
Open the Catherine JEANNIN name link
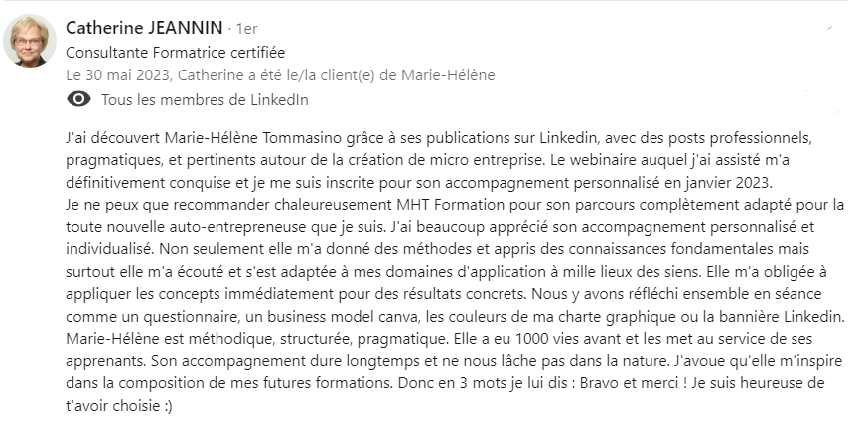coord(144,27)
